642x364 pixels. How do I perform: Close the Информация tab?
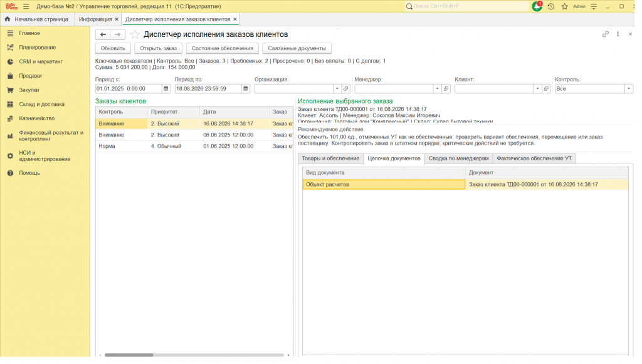118,19
